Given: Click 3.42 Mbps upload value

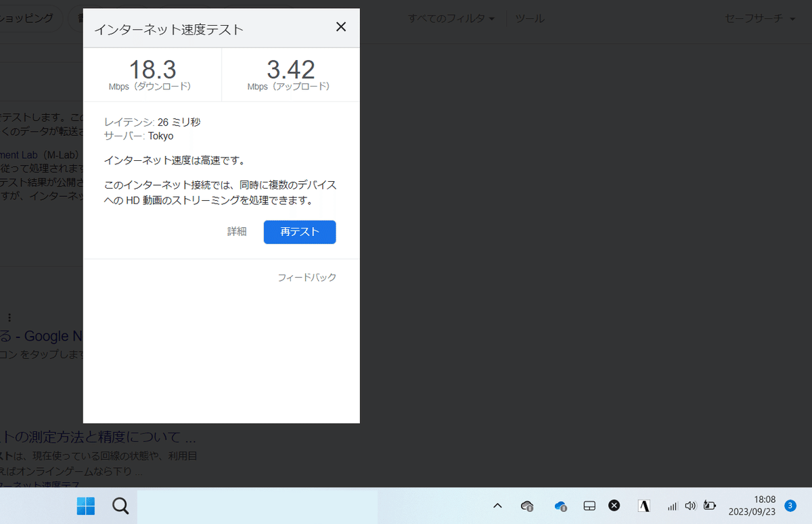Looking at the screenshot, I should pos(290,70).
